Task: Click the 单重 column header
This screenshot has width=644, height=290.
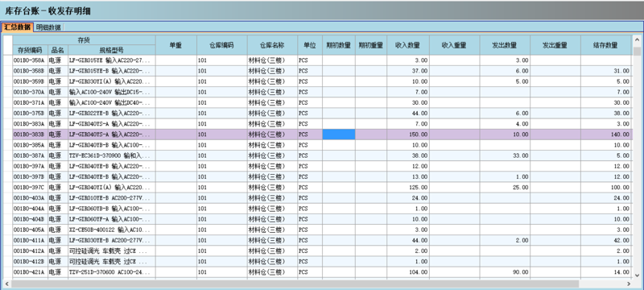Action: [175, 45]
